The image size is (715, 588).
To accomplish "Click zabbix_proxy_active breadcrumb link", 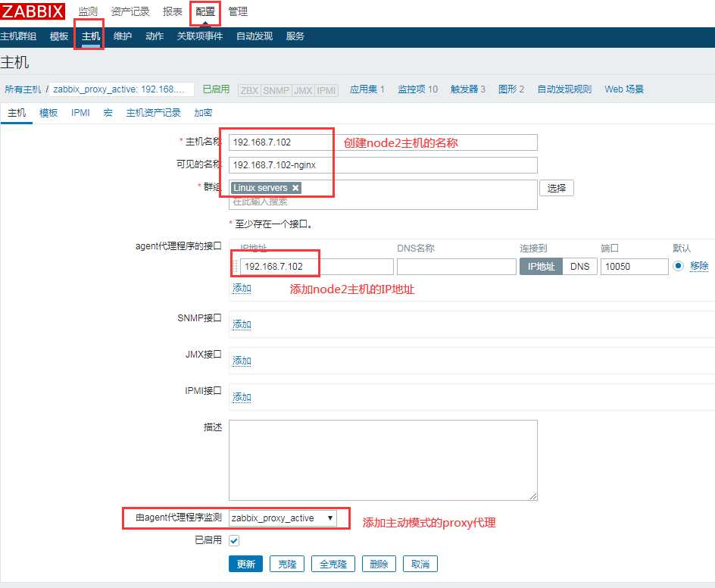I will [119, 89].
